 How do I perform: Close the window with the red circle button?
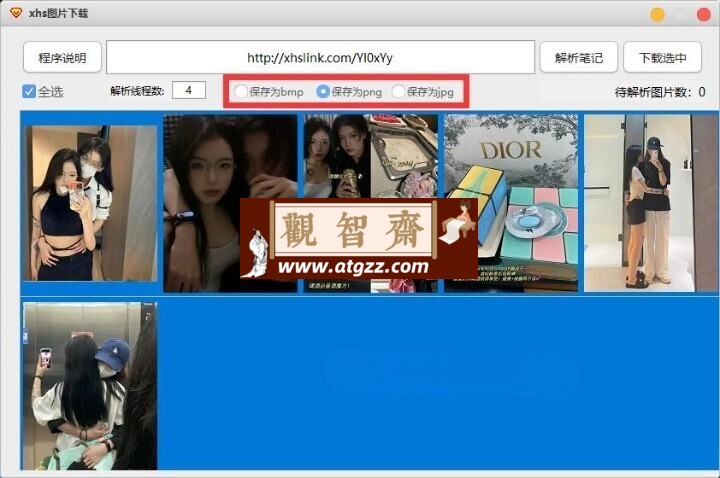703,15
